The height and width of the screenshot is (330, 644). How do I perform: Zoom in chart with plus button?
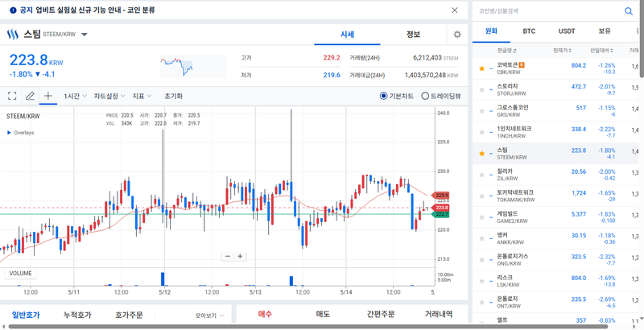[x=240, y=257]
